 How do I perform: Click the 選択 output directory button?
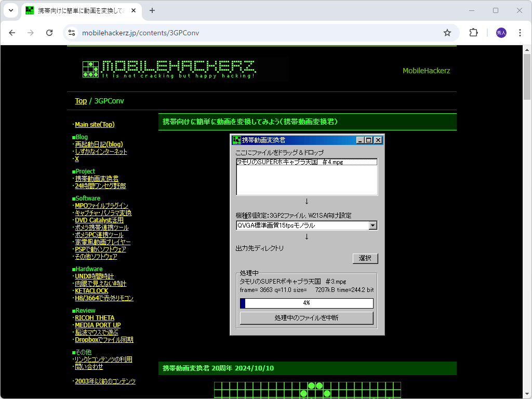click(x=365, y=258)
